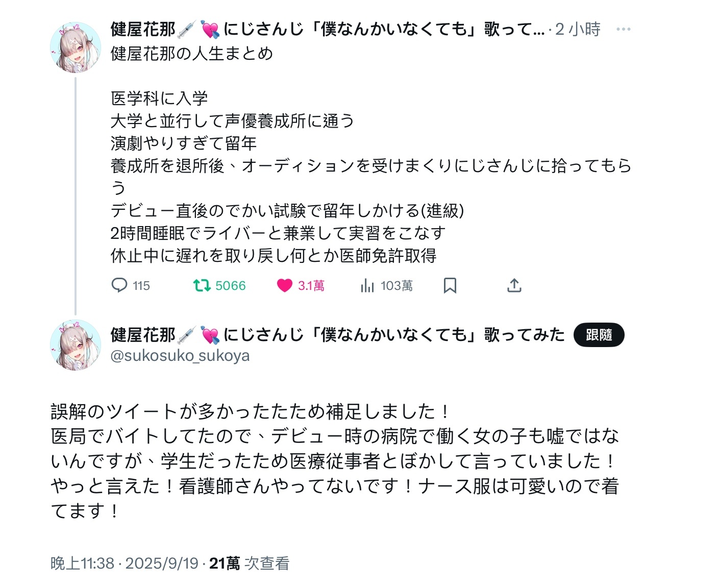Click the 21萬 次查看 view count

[249, 563]
